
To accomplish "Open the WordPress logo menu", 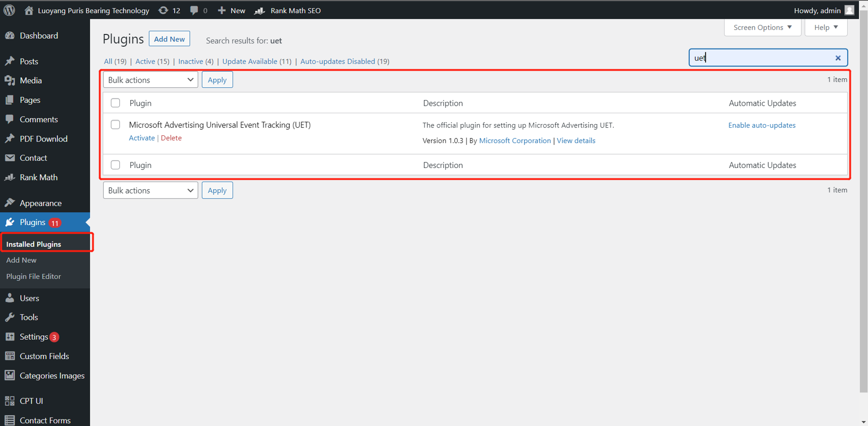I will tap(9, 10).
